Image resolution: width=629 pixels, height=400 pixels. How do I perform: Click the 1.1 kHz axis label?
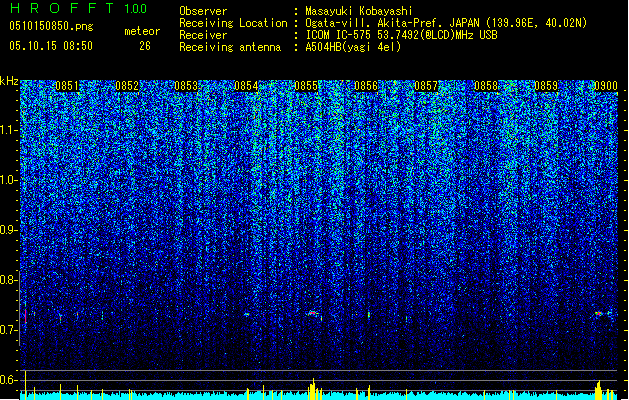pos(7,130)
